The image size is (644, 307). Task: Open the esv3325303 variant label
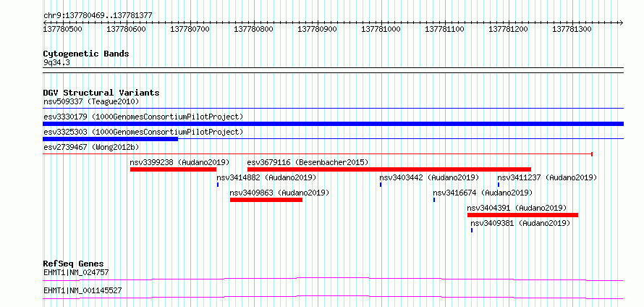[x=143, y=132]
